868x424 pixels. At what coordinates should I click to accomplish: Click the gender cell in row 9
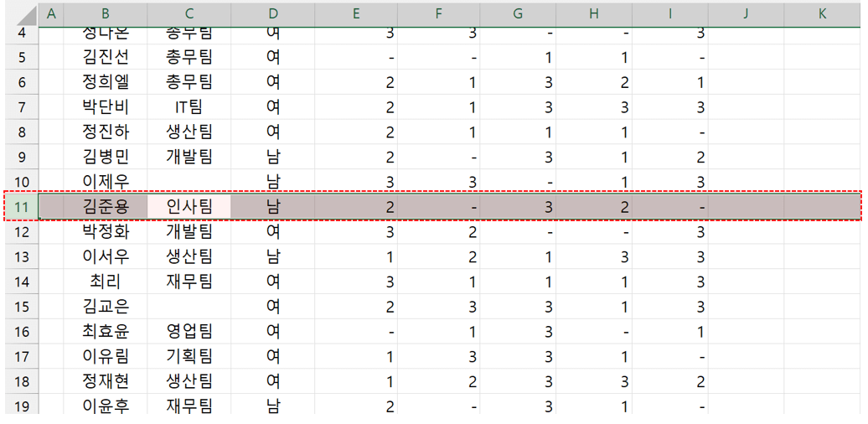[272, 157]
